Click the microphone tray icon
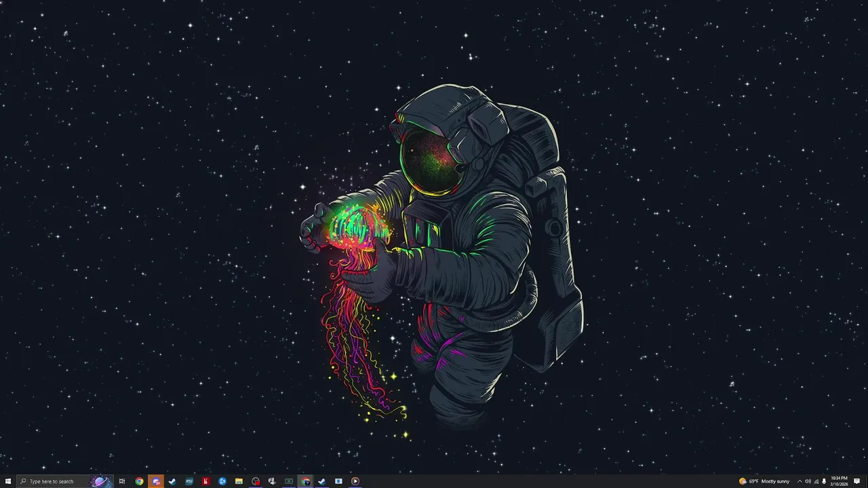 point(824,481)
